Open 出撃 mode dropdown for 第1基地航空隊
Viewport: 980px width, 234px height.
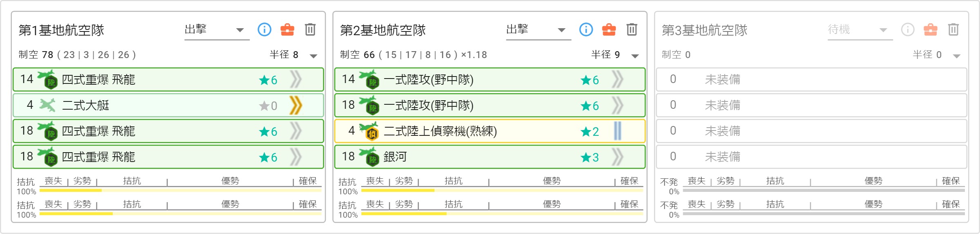point(217,30)
